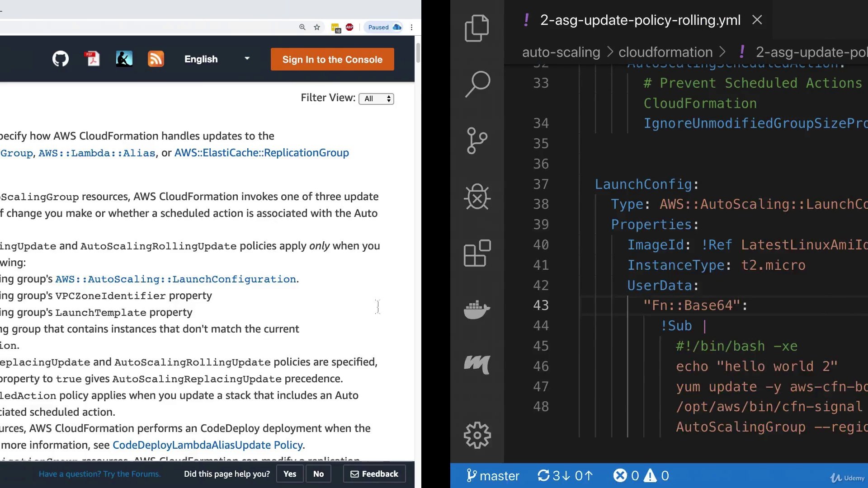Viewport: 868px width, 488px height.
Task: Click the Properties key on line 39
Action: click(x=651, y=225)
